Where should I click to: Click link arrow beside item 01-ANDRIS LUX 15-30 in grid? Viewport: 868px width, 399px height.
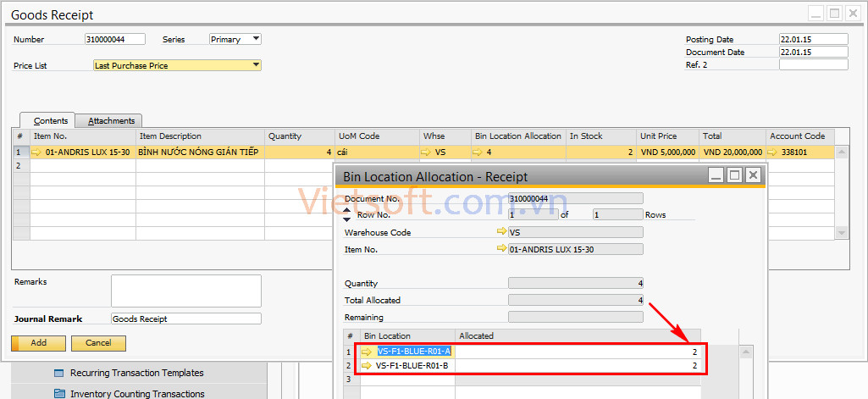point(36,152)
